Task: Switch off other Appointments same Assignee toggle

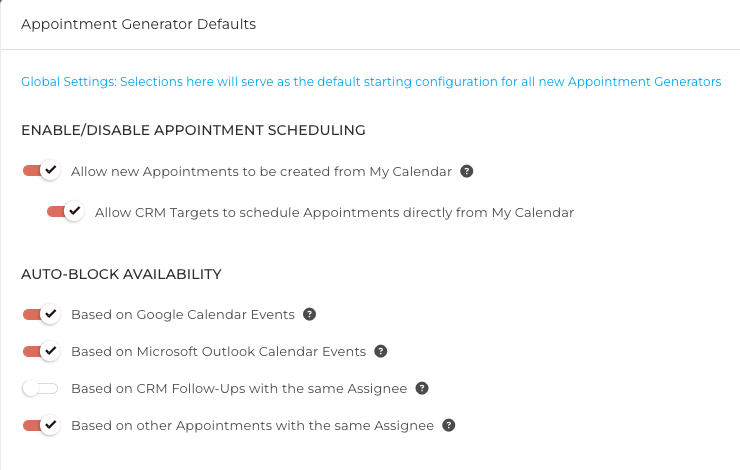Action: click(x=41, y=425)
